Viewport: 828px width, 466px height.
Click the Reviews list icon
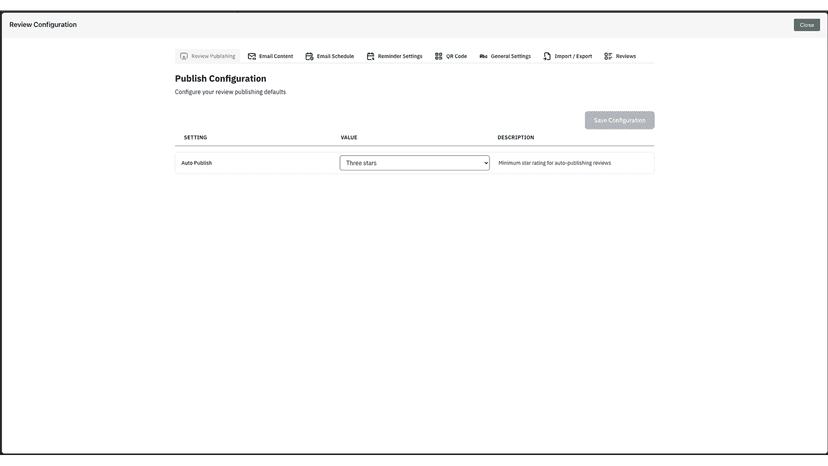[x=608, y=56]
